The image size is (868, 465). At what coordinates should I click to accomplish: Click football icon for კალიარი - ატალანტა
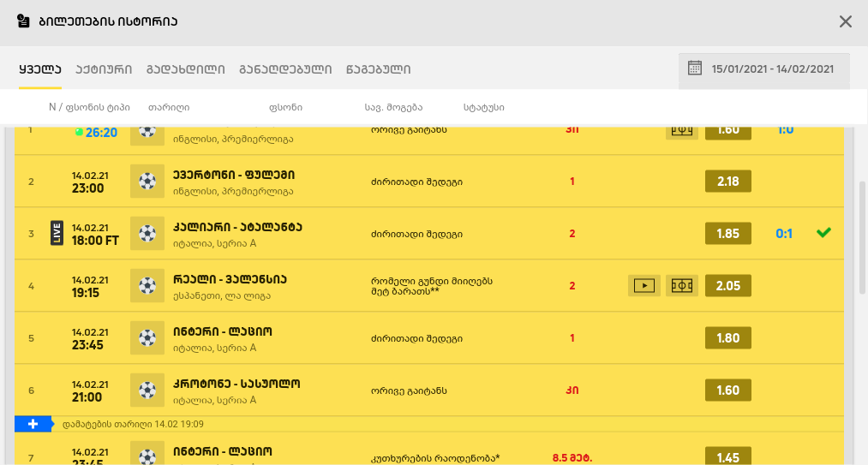(x=147, y=233)
